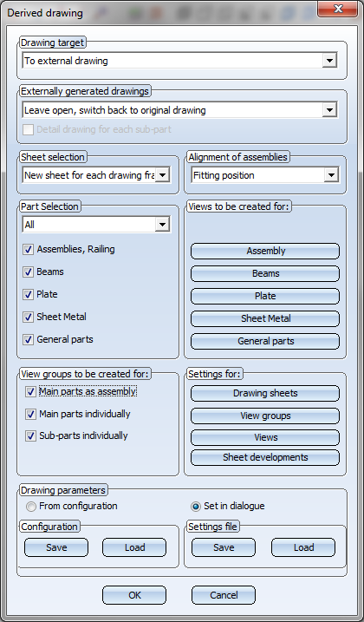
Task: Confirm the dialog with OK
Action: (x=134, y=595)
